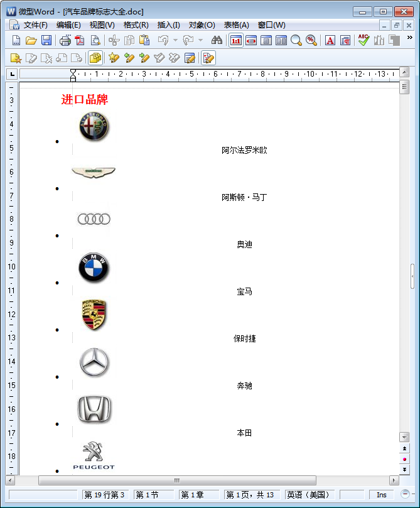Click the Word app icon in the title bar
This screenshot has height=508, width=420.
click(x=11, y=11)
